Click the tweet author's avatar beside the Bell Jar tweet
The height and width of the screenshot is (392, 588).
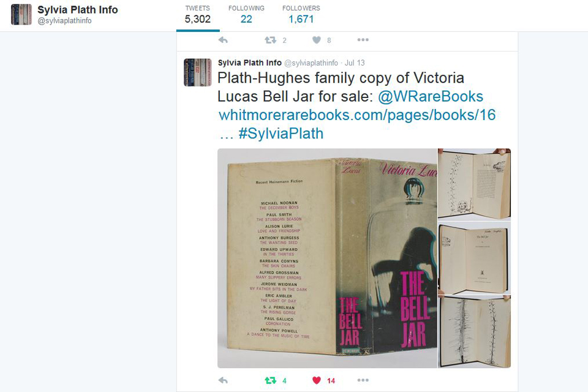[198, 72]
